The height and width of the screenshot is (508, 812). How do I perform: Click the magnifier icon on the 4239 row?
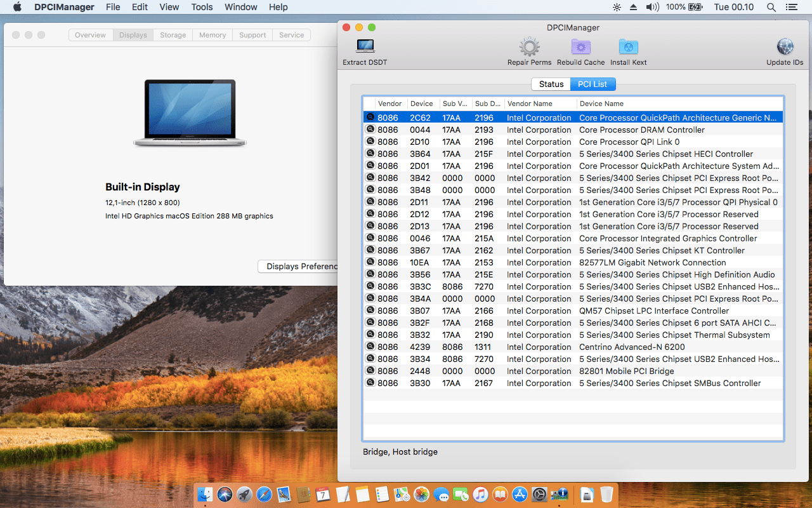370,346
